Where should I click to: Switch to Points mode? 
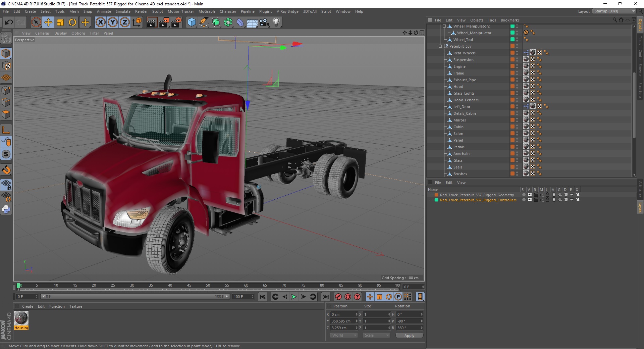pos(6,90)
